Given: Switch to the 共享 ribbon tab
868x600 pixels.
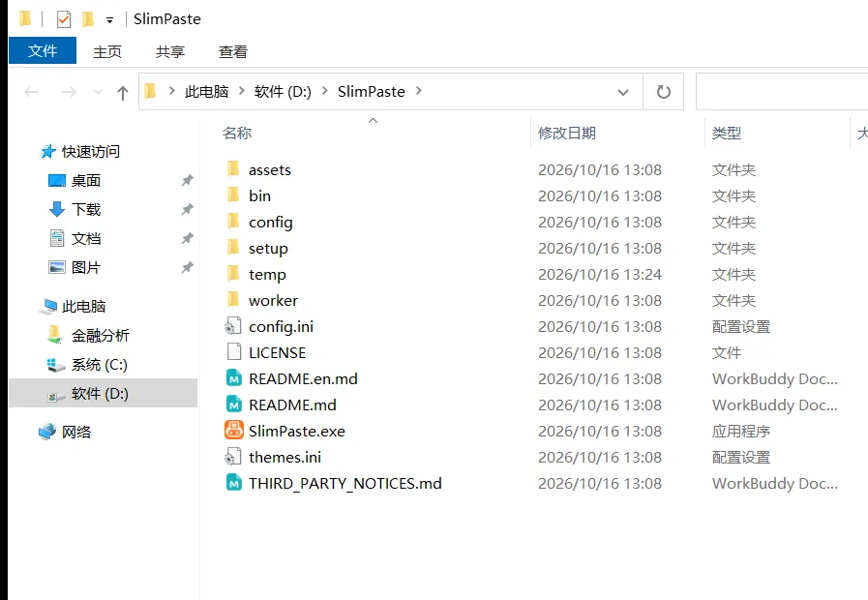Looking at the screenshot, I should pyautogui.click(x=170, y=51).
